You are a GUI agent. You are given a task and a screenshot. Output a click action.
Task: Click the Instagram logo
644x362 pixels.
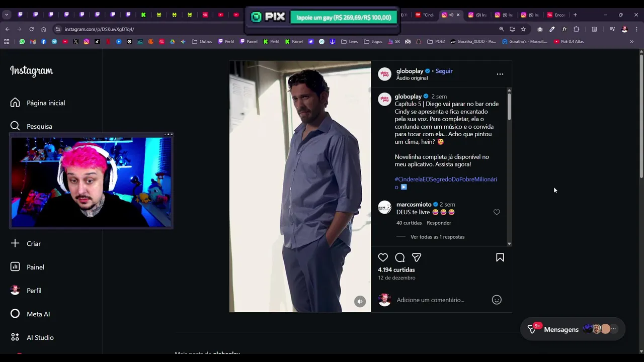(x=31, y=71)
